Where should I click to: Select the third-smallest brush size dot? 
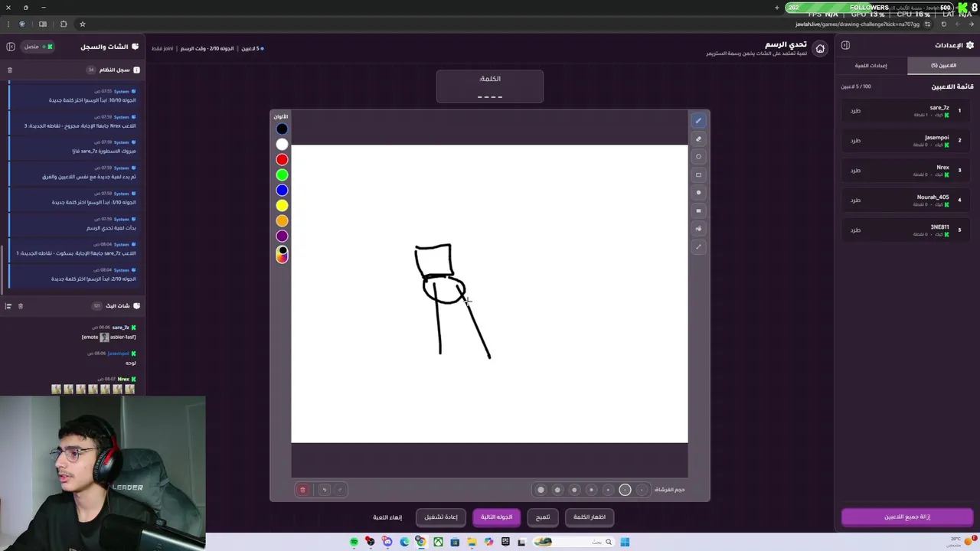click(x=608, y=490)
